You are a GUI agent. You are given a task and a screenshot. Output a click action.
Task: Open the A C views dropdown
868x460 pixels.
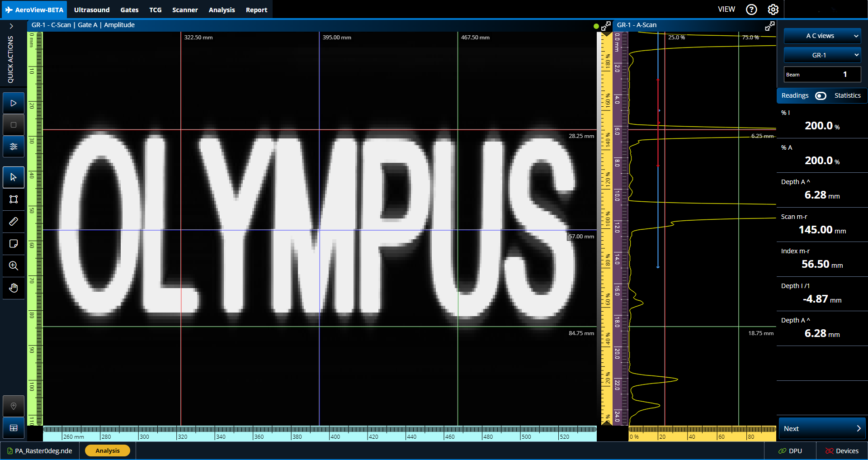click(x=822, y=36)
